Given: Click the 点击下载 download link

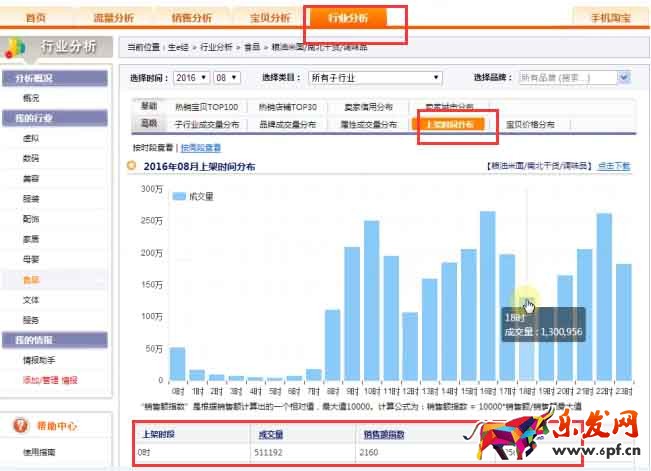Looking at the screenshot, I should 614,166.
